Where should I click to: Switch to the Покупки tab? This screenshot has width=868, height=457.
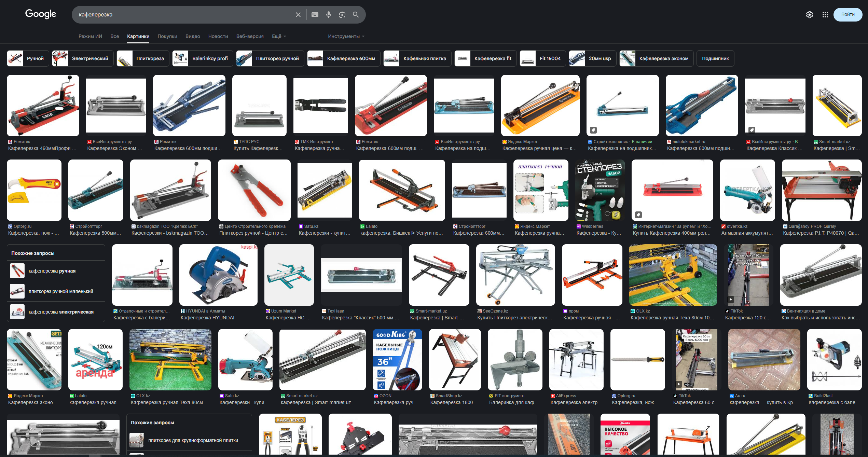(x=167, y=36)
